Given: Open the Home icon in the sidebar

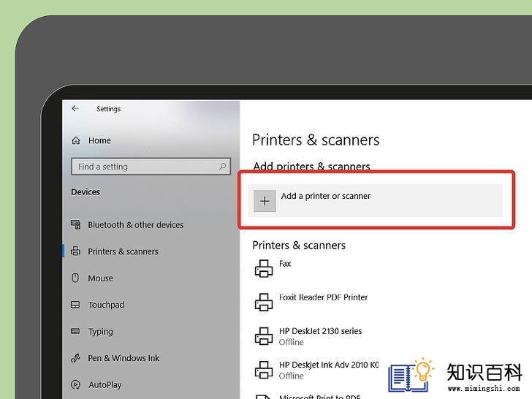Looking at the screenshot, I should point(76,140).
